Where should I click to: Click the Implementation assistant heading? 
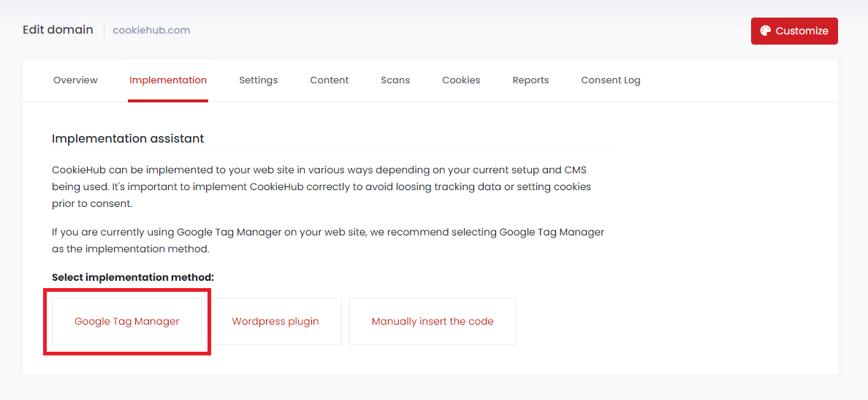tap(128, 138)
